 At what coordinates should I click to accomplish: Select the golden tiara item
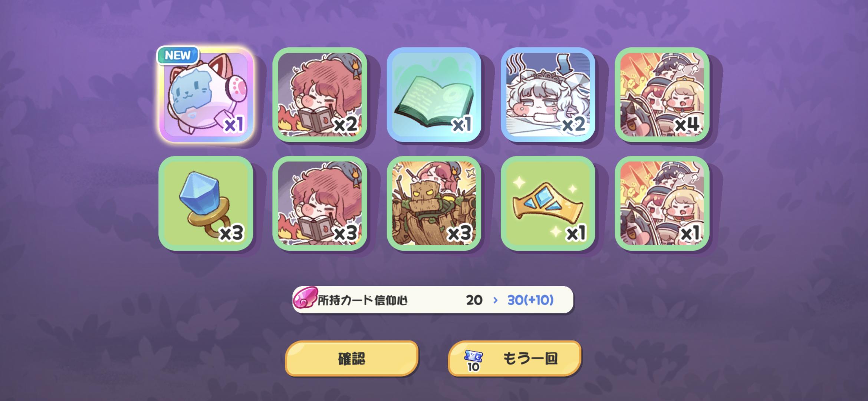[548, 203]
